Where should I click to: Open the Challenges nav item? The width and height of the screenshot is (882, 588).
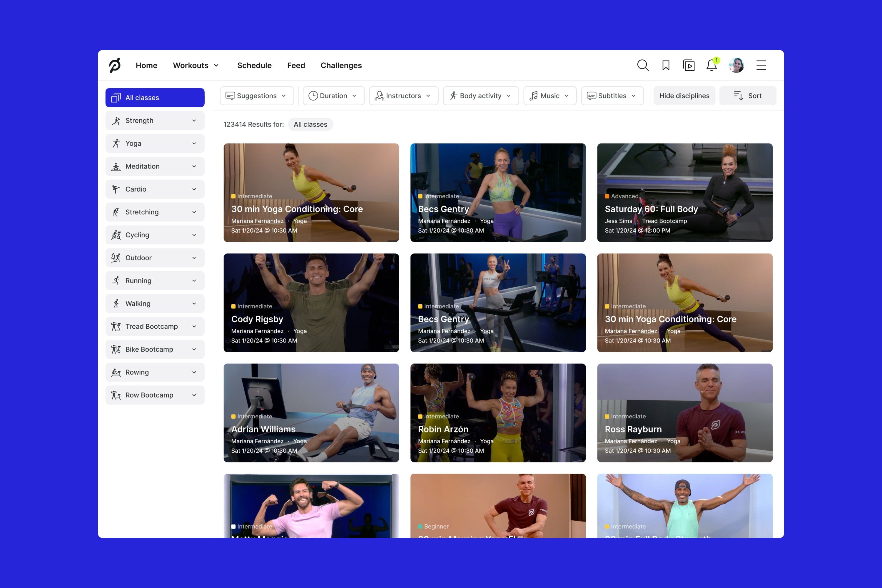[341, 65]
